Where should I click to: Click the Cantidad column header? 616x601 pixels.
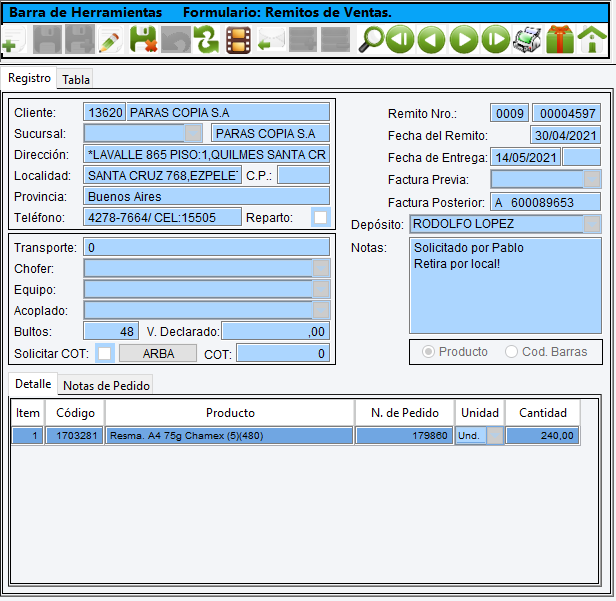coord(543,413)
